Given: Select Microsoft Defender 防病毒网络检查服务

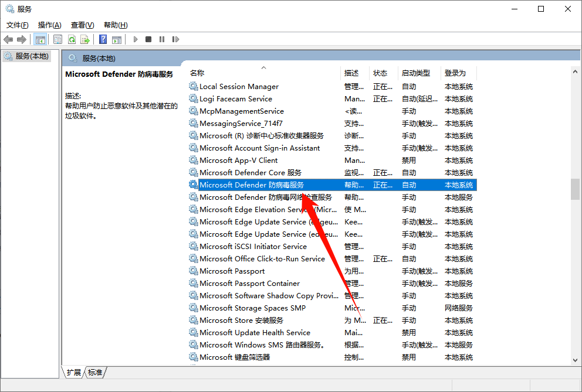Looking at the screenshot, I should coord(266,197).
